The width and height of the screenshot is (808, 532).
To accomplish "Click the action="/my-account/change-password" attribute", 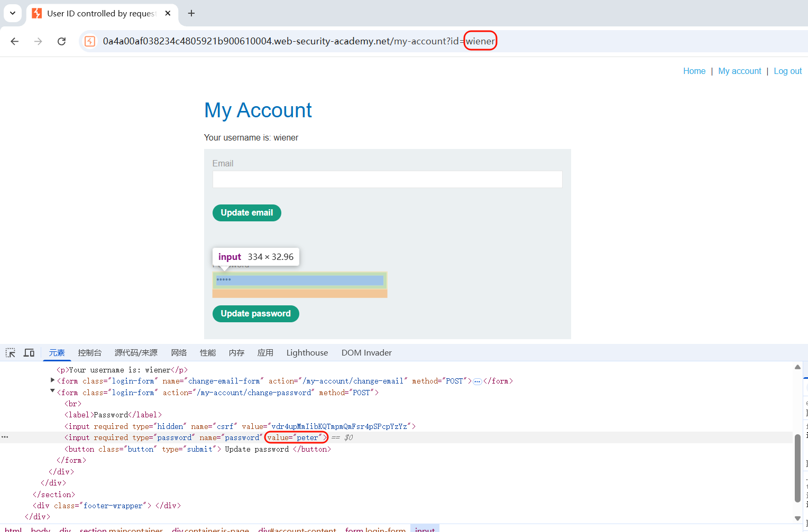I will coord(238,393).
